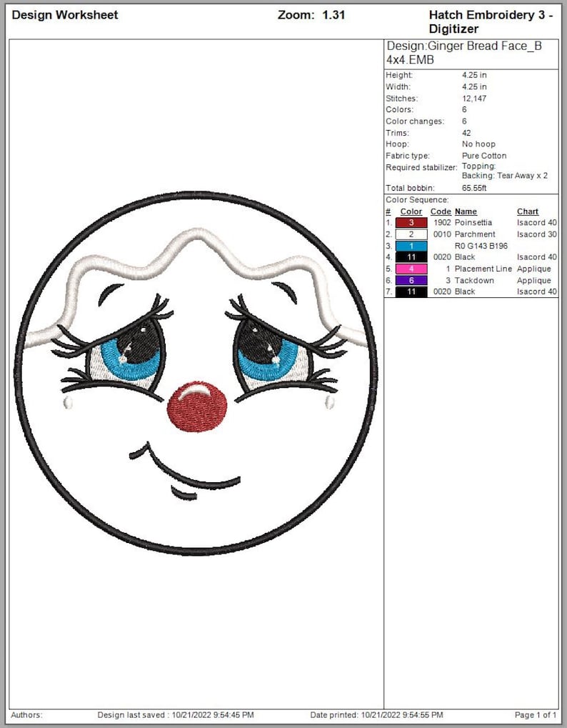Screen dimensions: 567x728
Task: Click the 'Height:' label
Action: tap(399, 75)
